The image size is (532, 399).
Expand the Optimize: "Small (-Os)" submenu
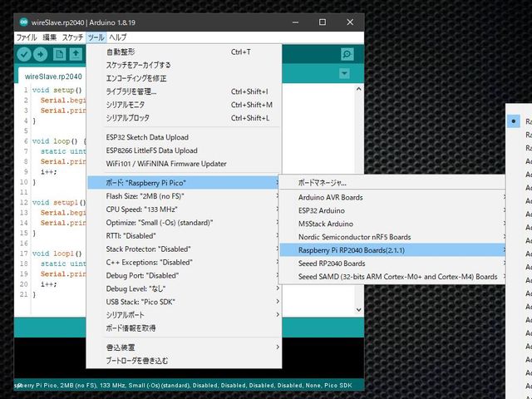pos(184,223)
